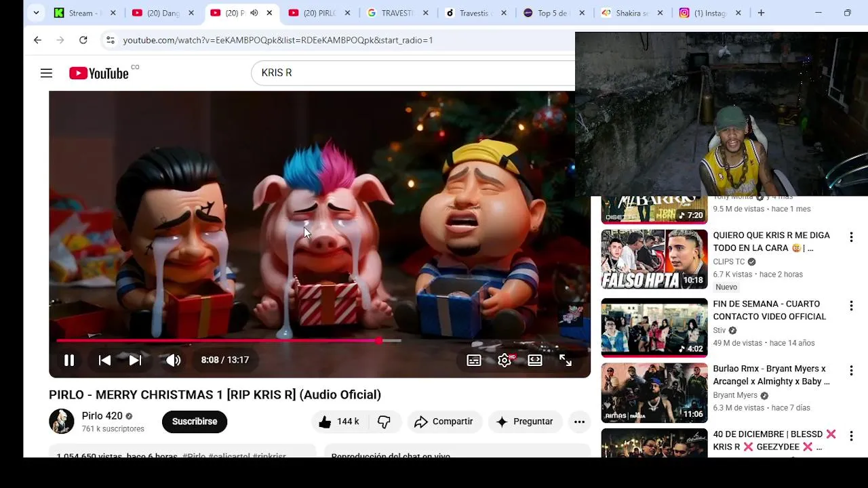This screenshot has width=868, height=488.
Task: Go forward in the browser
Action: click(x=60, y=40)
